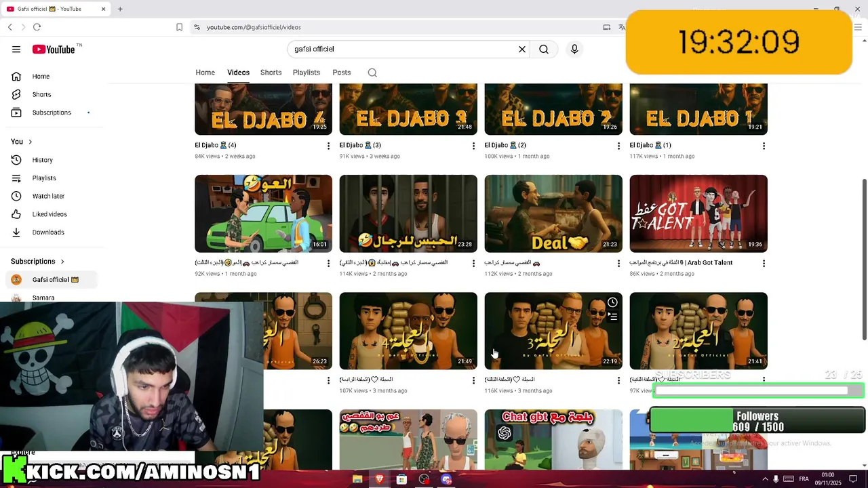Open Liked videos in sidebar
Image resolution: width=868 pixels, height=488 pixels.
pyautogui.click(x=52, y=214)
